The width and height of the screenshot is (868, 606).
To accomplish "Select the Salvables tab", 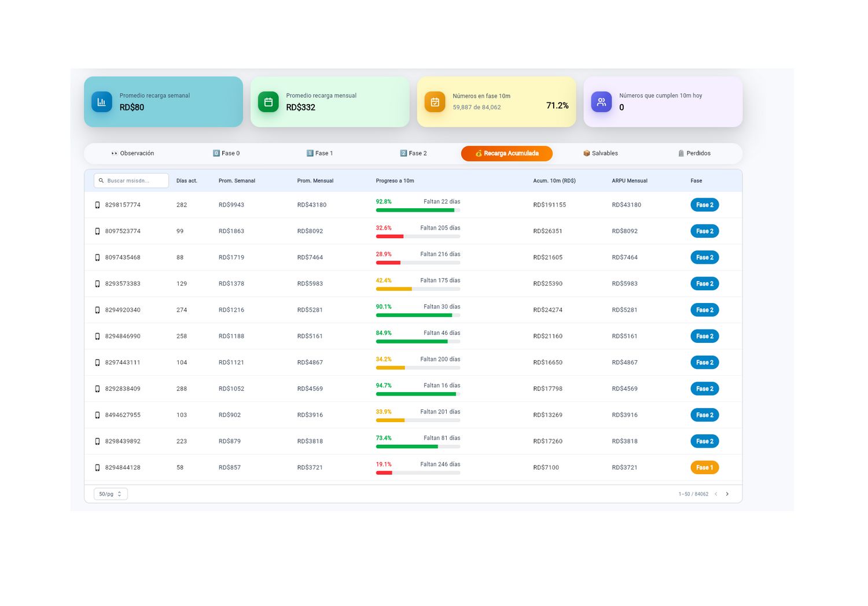I will (x=600, y=154).
